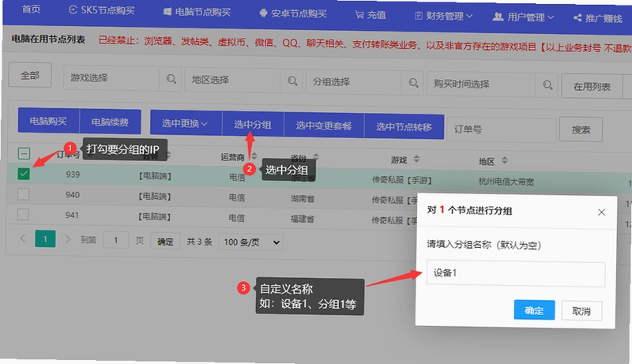Go to the 充值 recharge page

(x=371, y=15)
